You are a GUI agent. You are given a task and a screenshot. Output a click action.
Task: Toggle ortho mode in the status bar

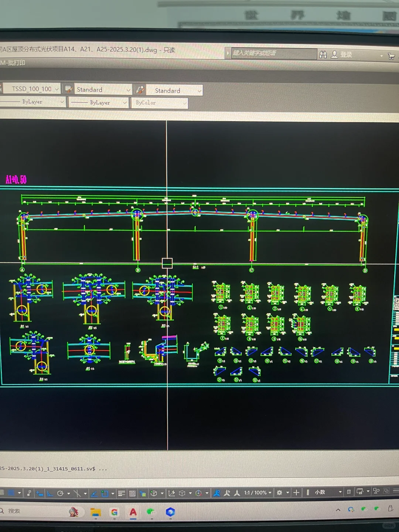pos(50,493)
